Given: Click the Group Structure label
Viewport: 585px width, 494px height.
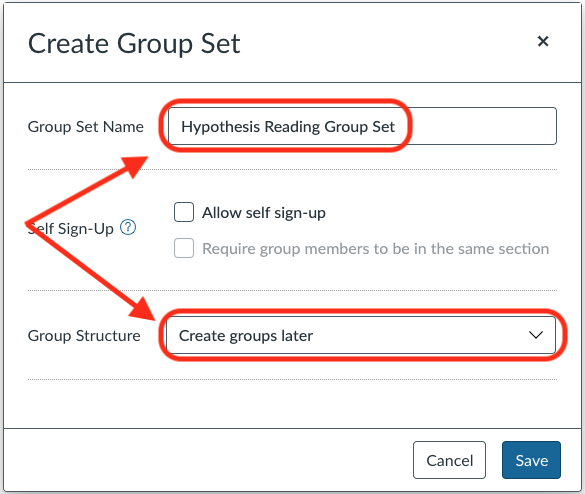Looking at the screenshot, I should [x=84, y=336].
